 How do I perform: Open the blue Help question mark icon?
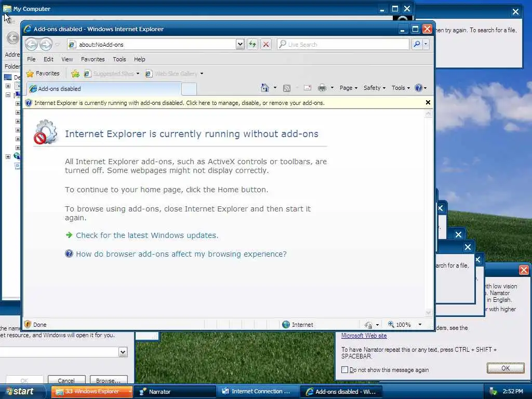419,88
